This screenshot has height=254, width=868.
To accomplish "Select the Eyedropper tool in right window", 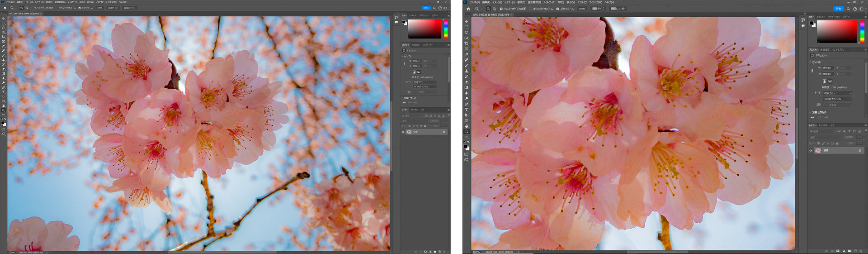I will (466, 54).
